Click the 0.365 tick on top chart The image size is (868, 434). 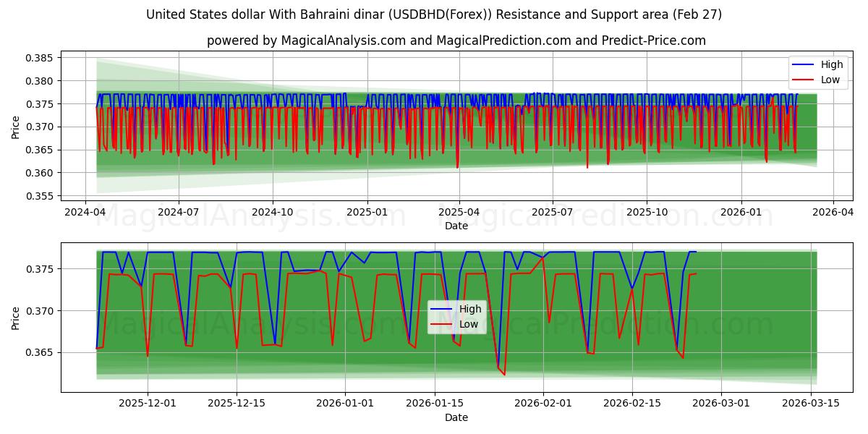[41, 150]
